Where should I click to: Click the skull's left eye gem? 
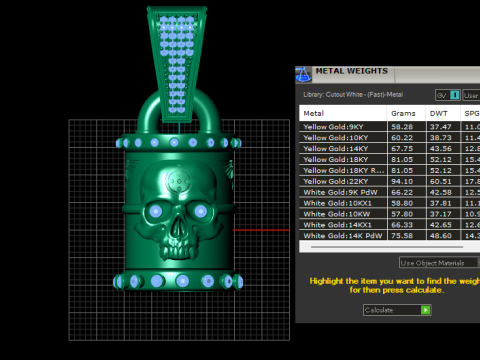(x=156, y=211)
